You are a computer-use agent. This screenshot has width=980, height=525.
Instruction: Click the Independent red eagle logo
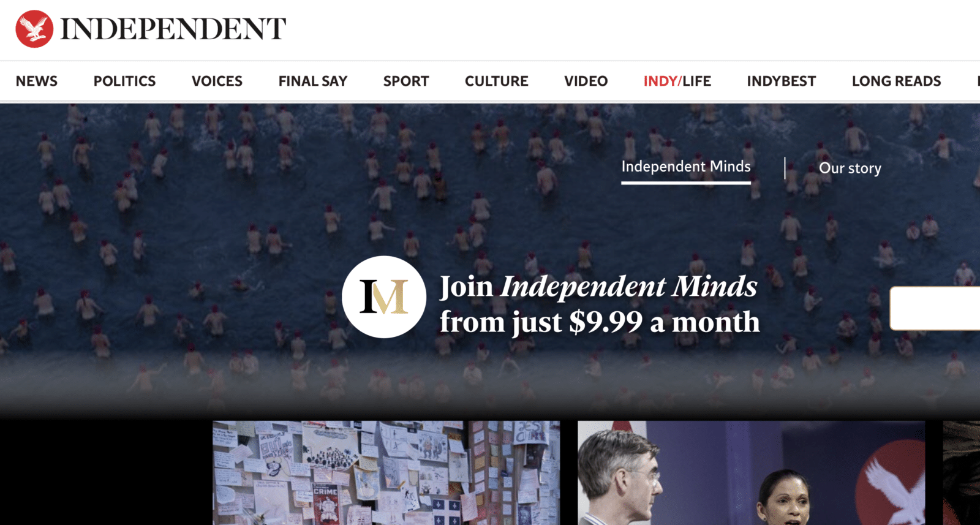pos(34,29)
